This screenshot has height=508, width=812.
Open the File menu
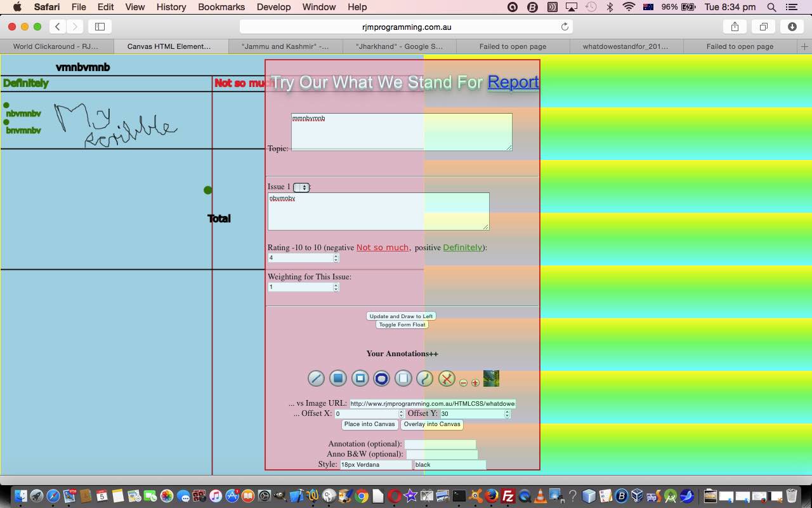pyautogui.click(x=79, y=7)
